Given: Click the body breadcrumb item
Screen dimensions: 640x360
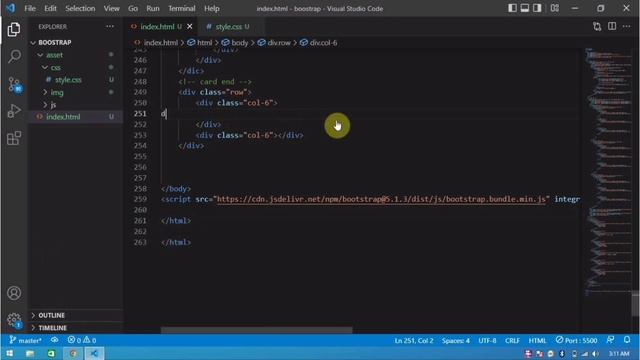Looking at the screenshot, I should click(235, 42).
